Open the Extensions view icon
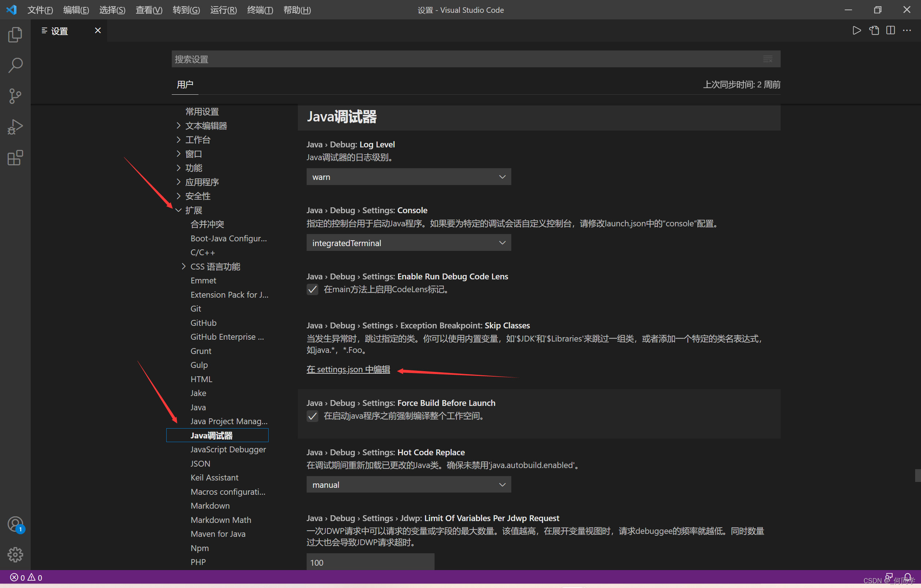Image resolution: width=921 pixels, height=588 pixels. tap(15, 158)
